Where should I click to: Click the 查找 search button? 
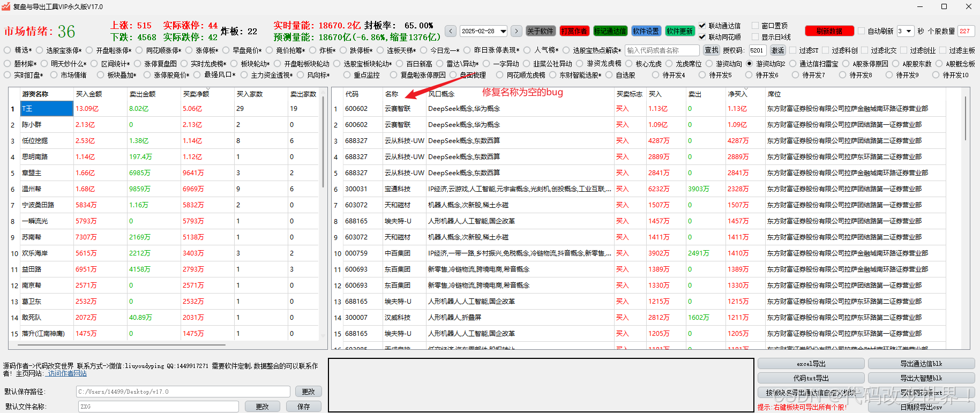tap(711, 50)
